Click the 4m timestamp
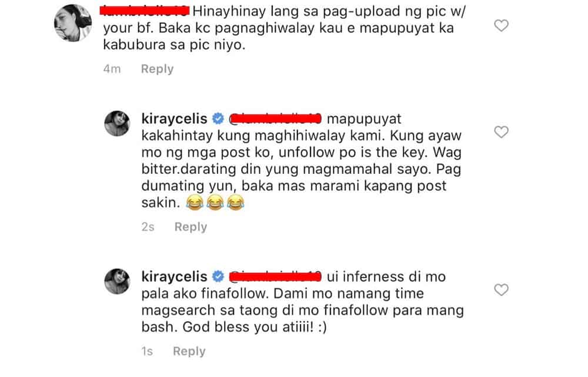Screen dimensions: 588x377 112,69
